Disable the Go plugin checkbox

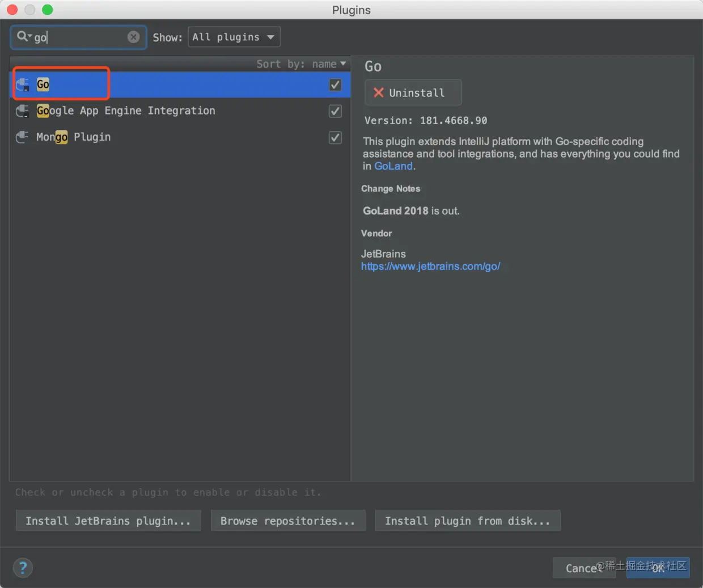(335, 84)
